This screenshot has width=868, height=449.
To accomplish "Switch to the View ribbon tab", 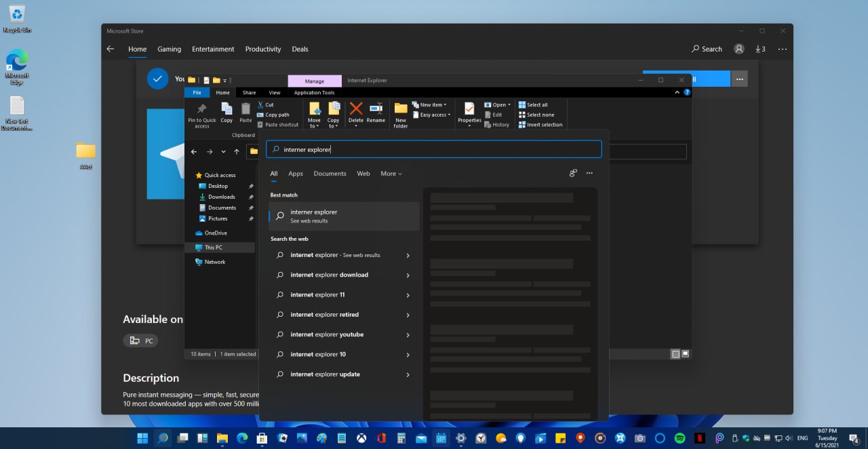I will click(275, 92).
